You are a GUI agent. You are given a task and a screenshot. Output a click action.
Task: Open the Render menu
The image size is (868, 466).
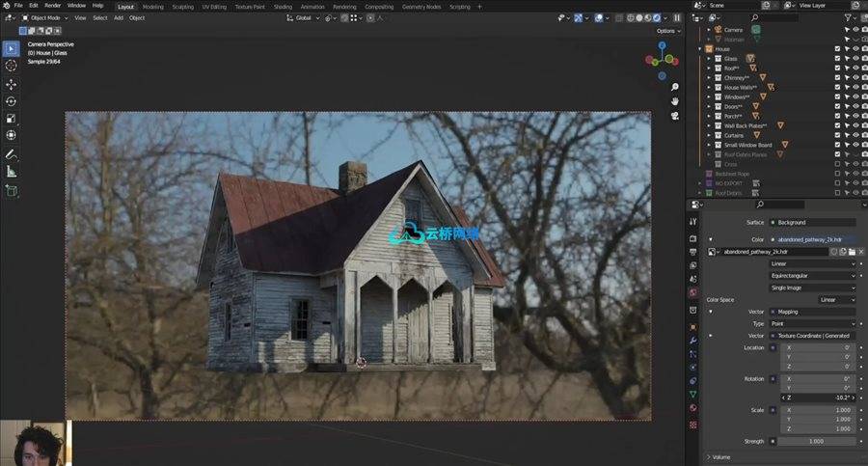tap(53, 6)
